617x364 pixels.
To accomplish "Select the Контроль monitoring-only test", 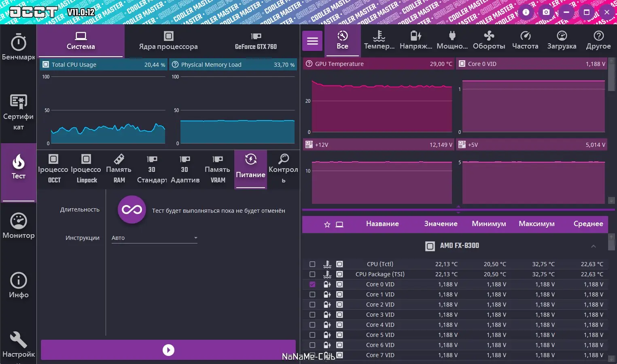I will [283, 169].
